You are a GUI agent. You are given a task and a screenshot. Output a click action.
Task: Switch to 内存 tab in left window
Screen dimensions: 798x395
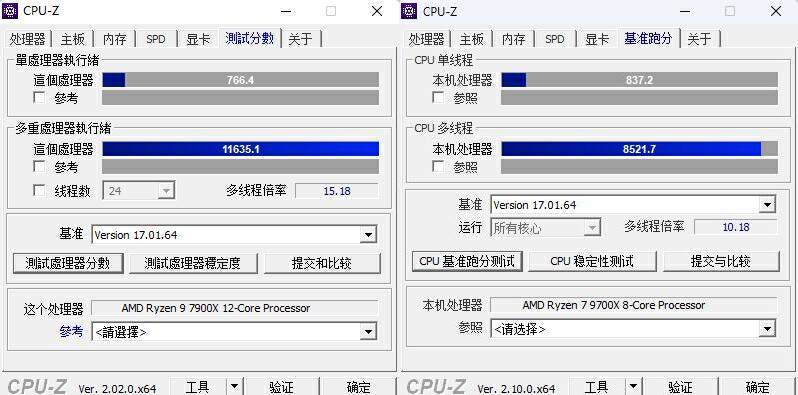coord(114,39)
